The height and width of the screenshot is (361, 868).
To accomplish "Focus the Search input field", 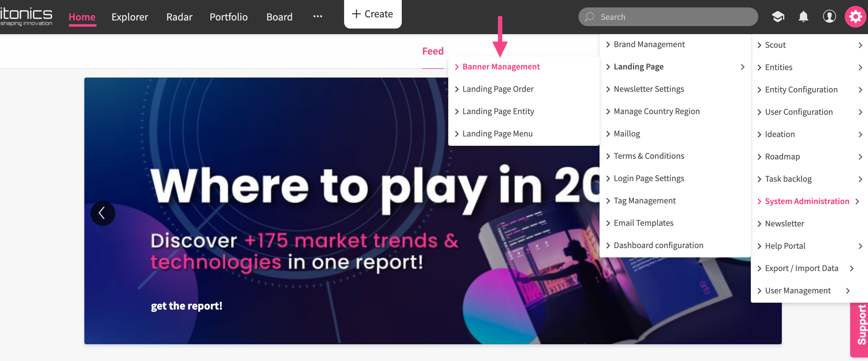I will point(668,17).
